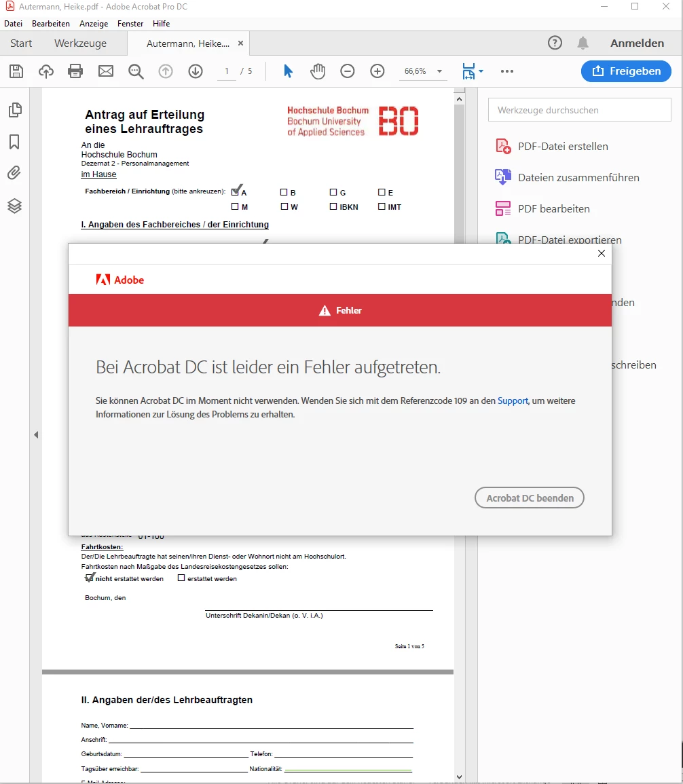
Task: Zoom in with plus icon
Action: coord(377,71)
